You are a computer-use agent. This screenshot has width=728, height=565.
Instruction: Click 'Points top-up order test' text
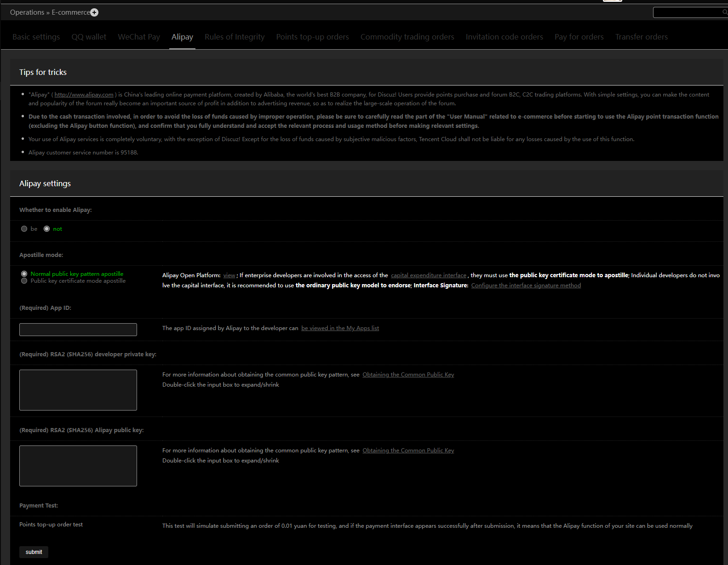[51, 525]
